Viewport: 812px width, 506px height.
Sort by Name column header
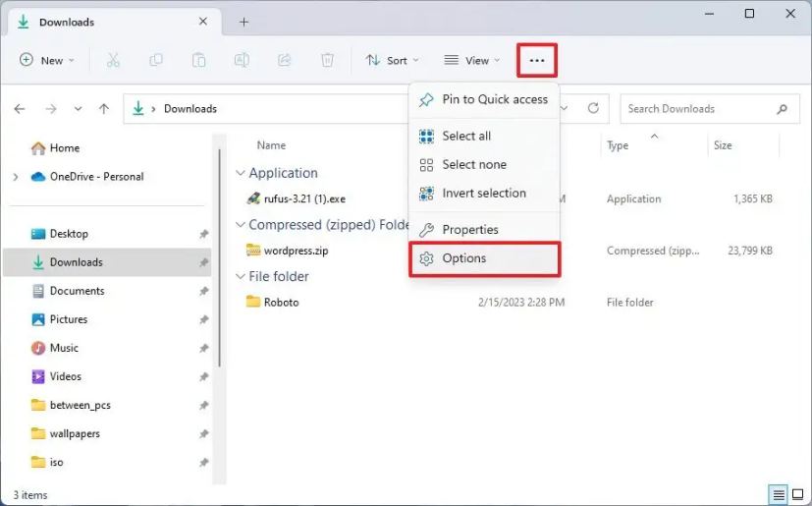(271, 145)
